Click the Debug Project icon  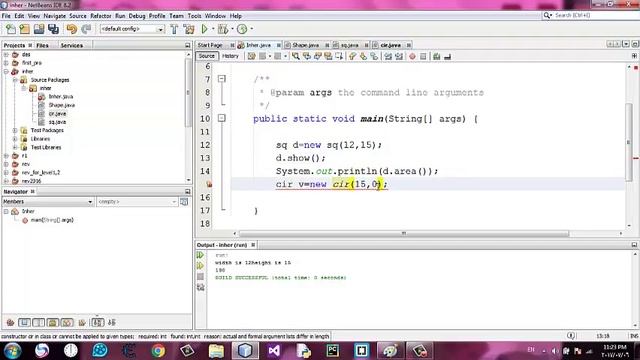point(223,29)
